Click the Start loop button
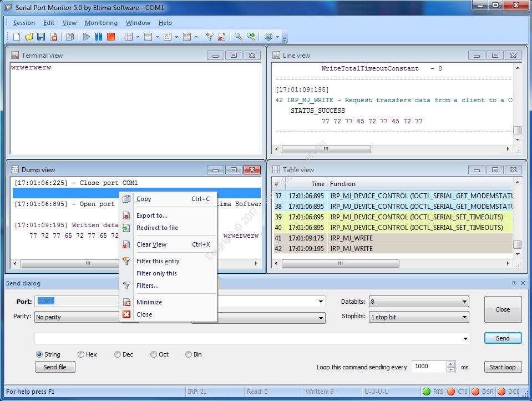This screenshot has height=401, width=532. [502, 367]
